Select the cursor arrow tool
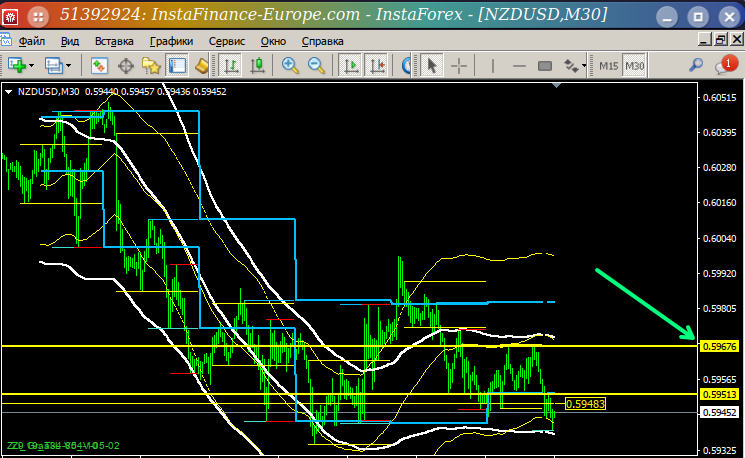The width and height of the screenshot is (745, 458). coord(431,65)
